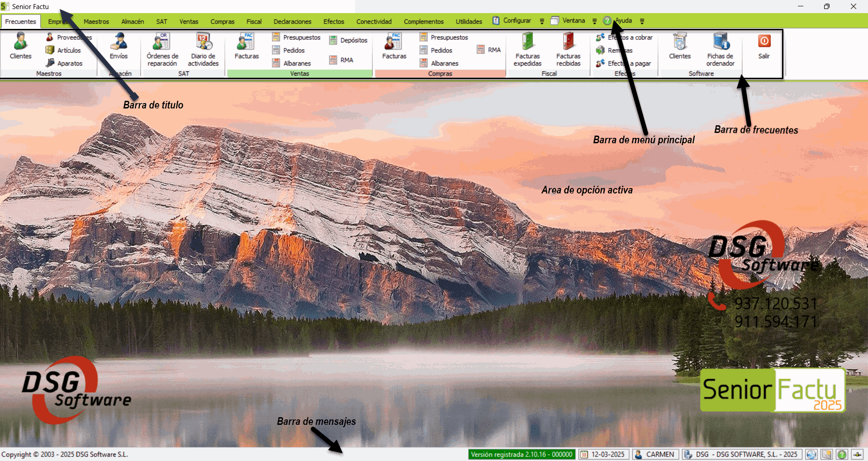
Task: Click the DSG SOFTWARE, S.L. company field
Action: (x=742, y=454)
